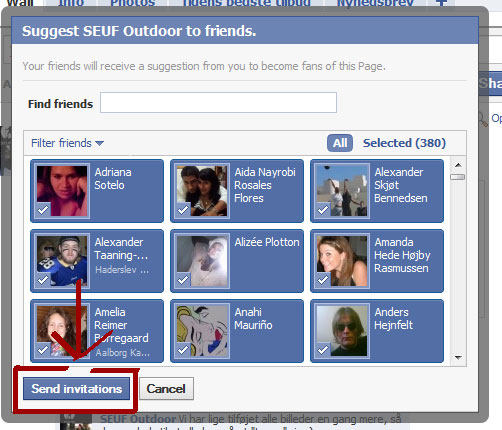
Task: Click Alexander Taaning's football jersey photo
Action: pyautogui.click(x=62, y=261)
